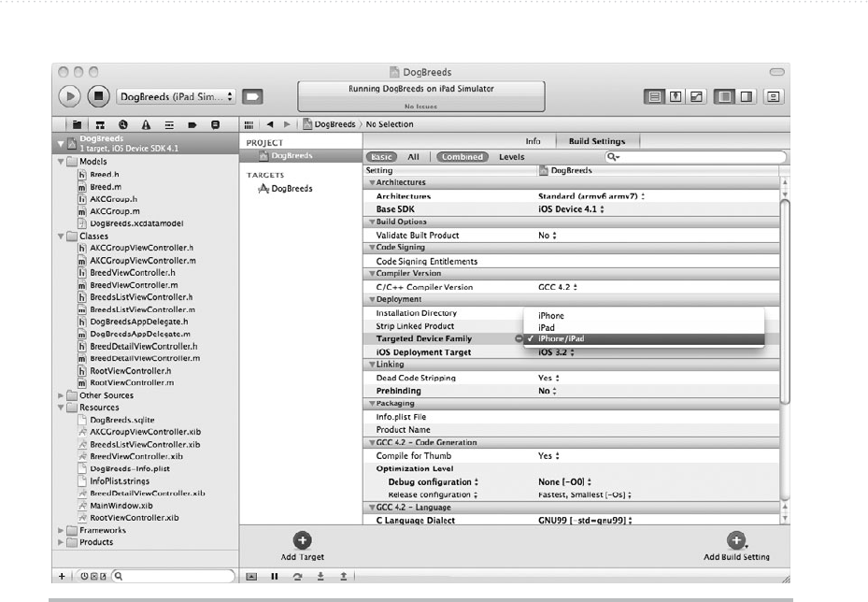Expand the Products group
Screen dimensions: 868x602
coord(61,542)
